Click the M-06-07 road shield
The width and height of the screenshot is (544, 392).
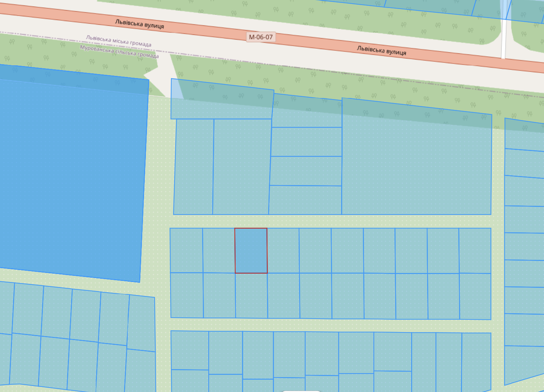261,37
